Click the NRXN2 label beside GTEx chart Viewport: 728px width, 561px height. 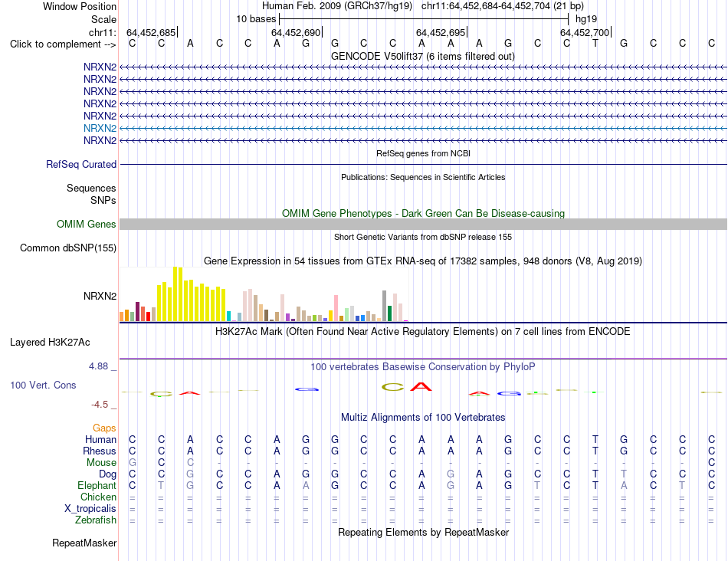tap(100, 297)
